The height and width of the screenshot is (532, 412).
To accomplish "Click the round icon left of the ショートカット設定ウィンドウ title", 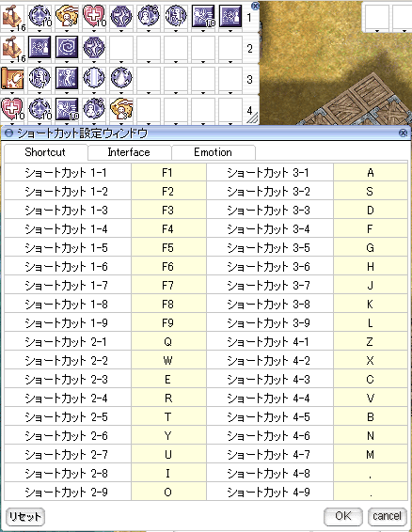I will [9, 133].
